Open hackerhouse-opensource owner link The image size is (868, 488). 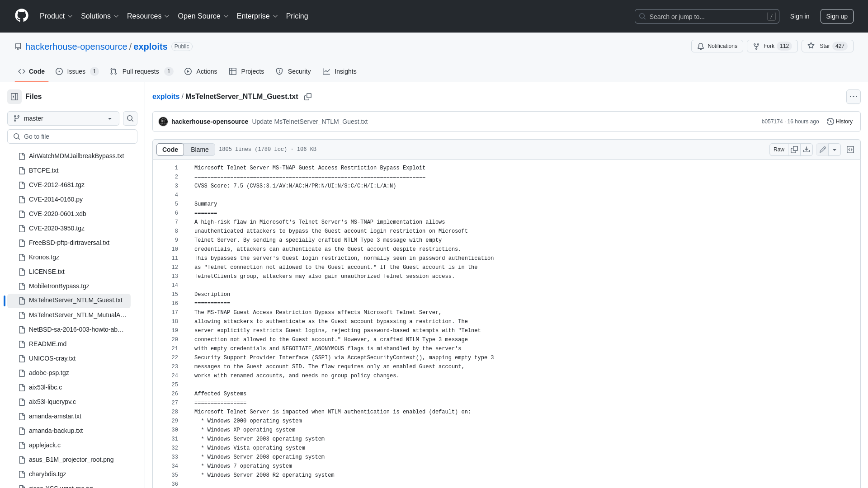(76, 47)
